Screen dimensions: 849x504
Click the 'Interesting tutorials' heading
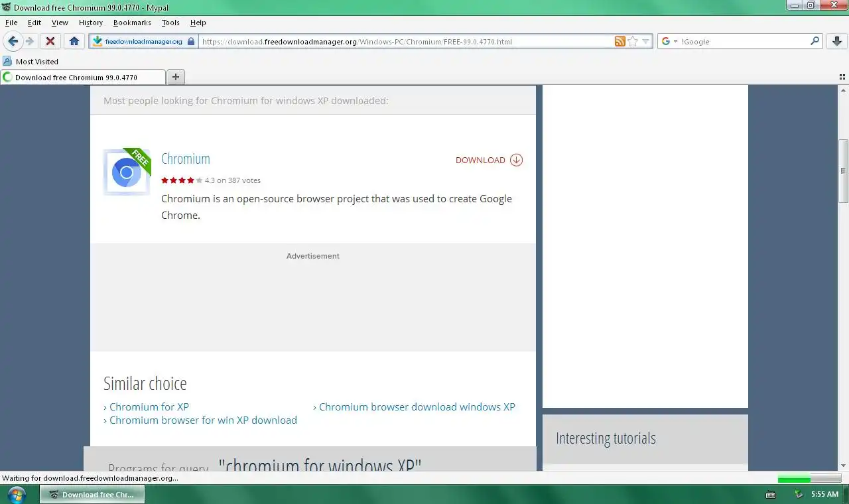(606, 438)
